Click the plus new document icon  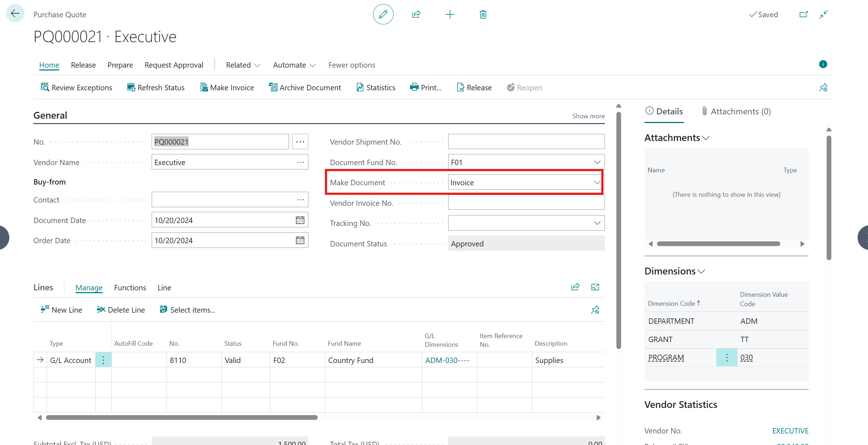click(450, 14)
